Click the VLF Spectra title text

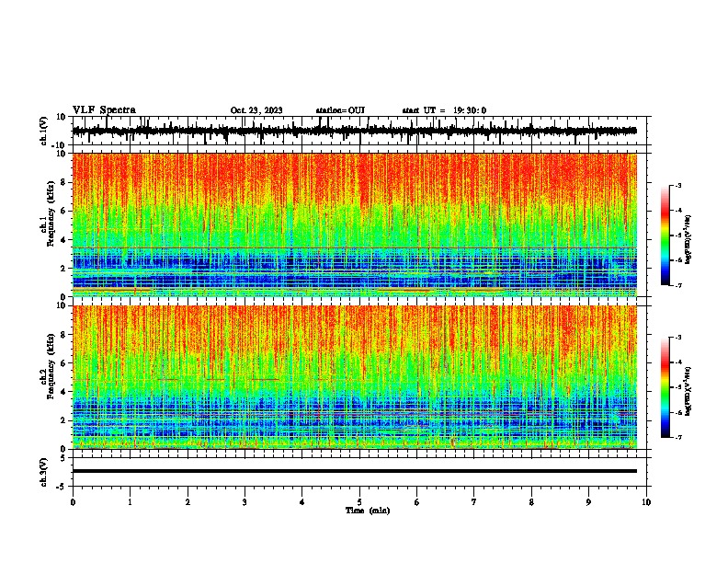tap(104, 109)
